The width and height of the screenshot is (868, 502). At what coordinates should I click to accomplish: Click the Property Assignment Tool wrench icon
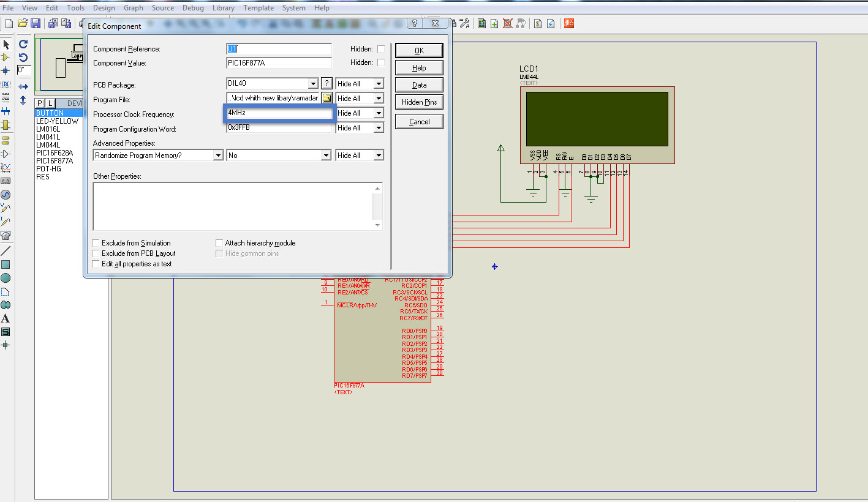(464, 23)
